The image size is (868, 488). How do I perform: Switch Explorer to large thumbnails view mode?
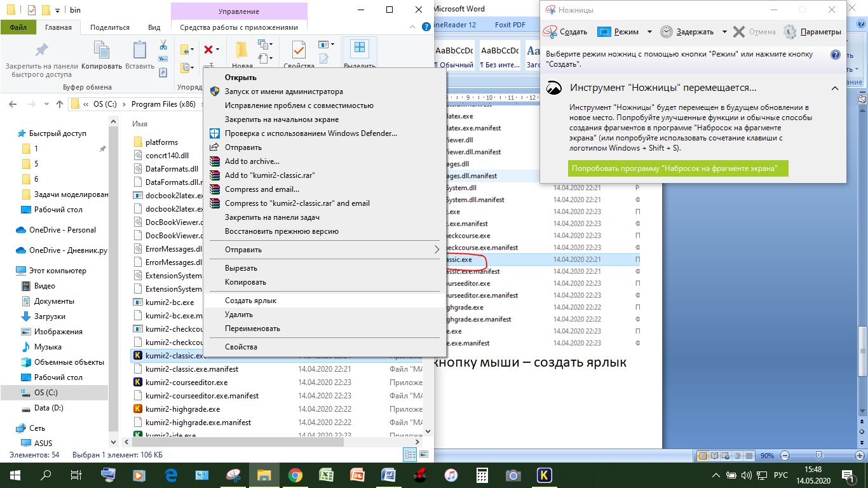click(423, 454)
